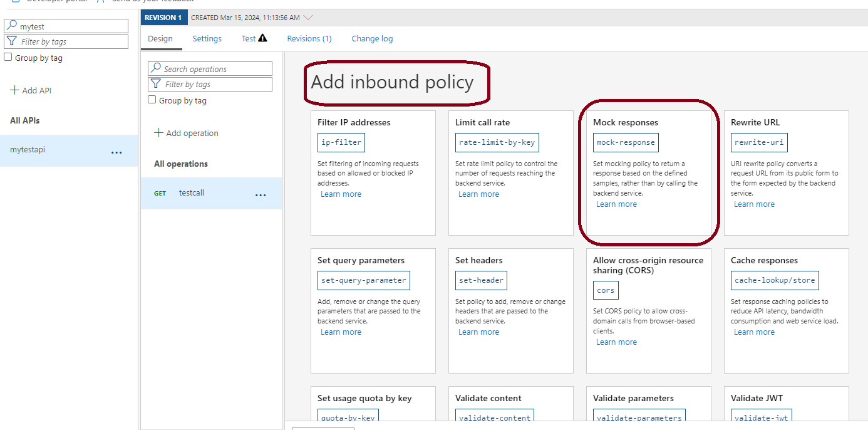
Task: Click the Mock responses card title
Action: [x=626, y=122]
